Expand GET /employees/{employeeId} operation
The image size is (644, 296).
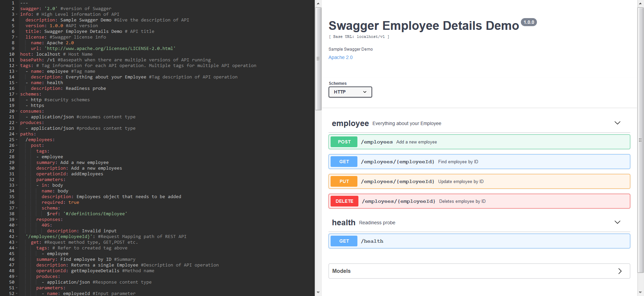479,162
